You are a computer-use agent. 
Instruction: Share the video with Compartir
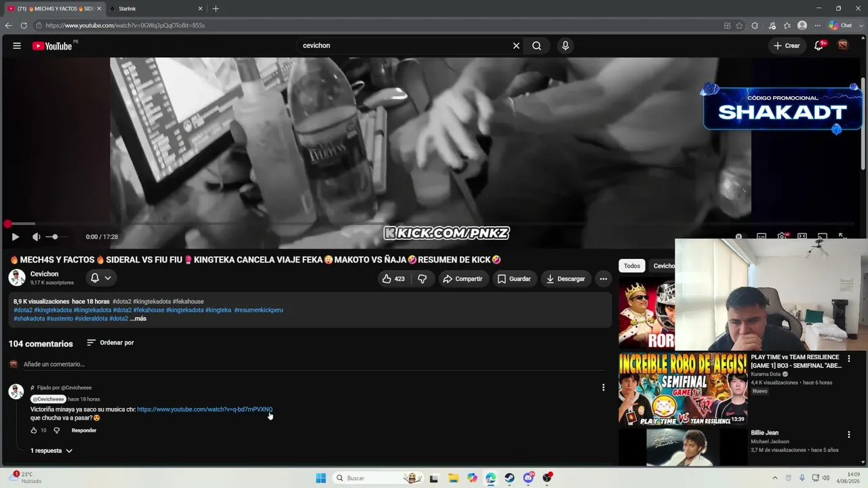pyautogui.click(x=462, y=279)
